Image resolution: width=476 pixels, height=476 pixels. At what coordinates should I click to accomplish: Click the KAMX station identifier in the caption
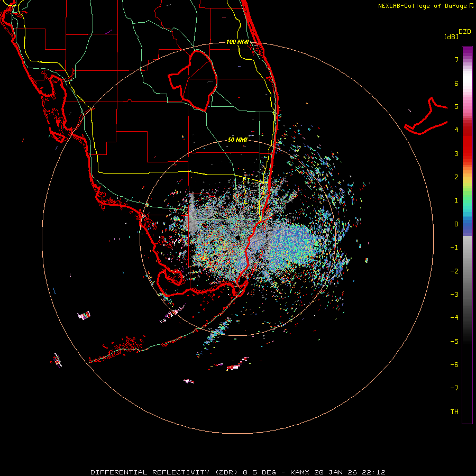pyautogui.click(x=300, y=472)
